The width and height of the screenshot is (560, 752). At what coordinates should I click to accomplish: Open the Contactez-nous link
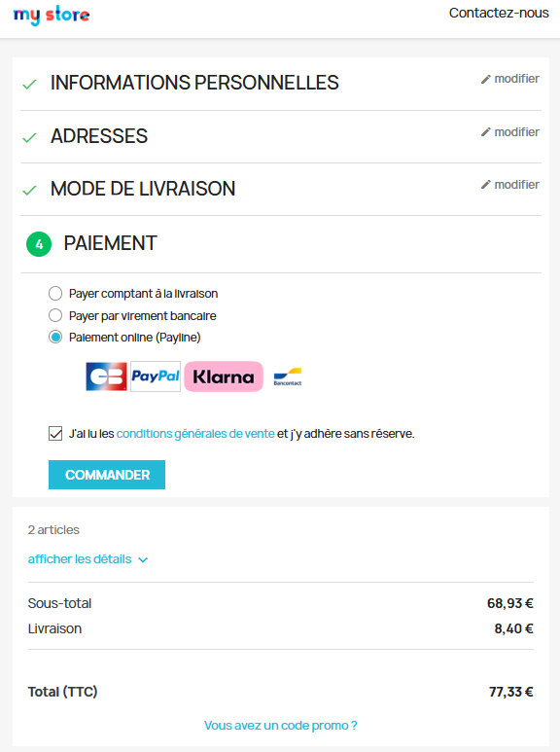[x=499, y=13]
